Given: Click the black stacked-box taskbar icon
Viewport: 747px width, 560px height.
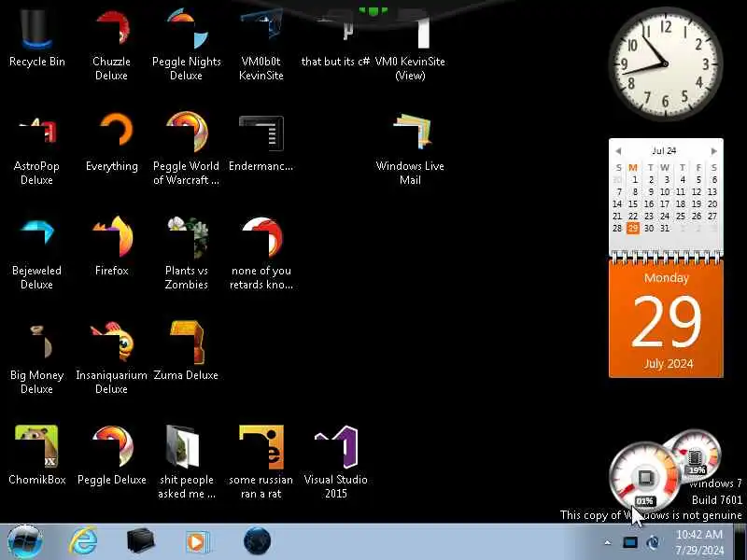Looking at the screenshot, I should [141, 541].
